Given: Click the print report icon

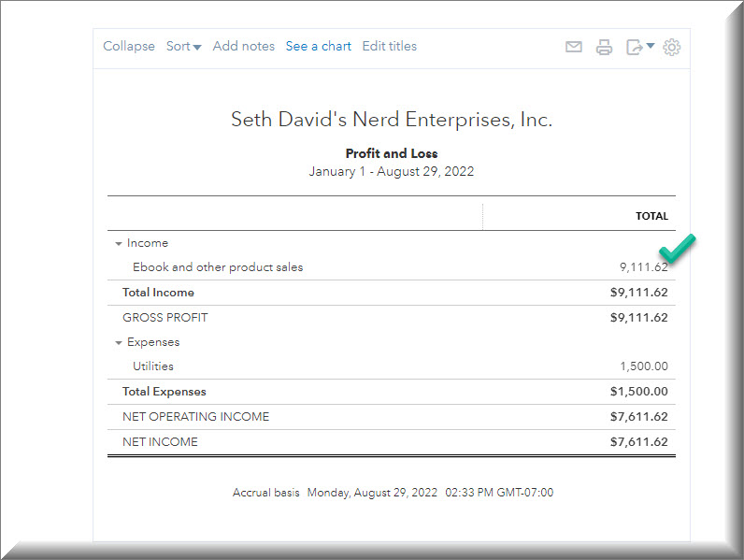Looking at the screenshot, I should click(x=605, y=47).
